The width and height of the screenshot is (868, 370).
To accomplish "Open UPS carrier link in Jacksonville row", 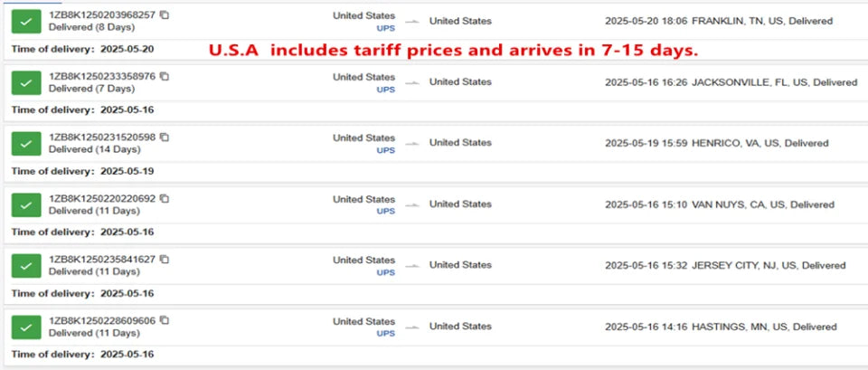I will point(386,90).
